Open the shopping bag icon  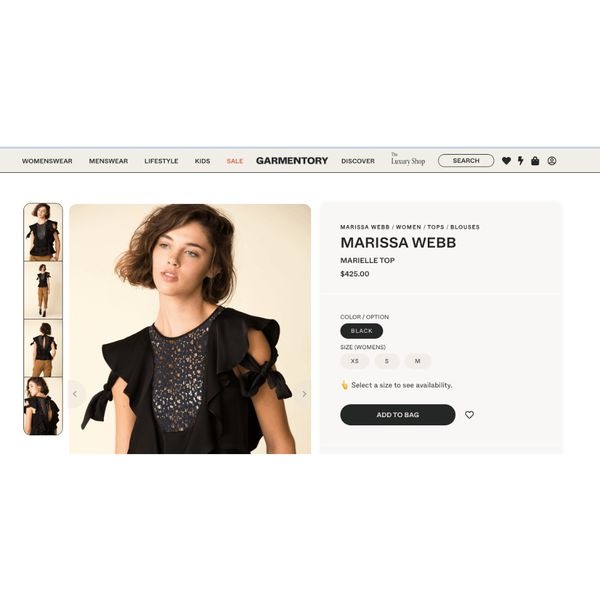pos(535,161)
